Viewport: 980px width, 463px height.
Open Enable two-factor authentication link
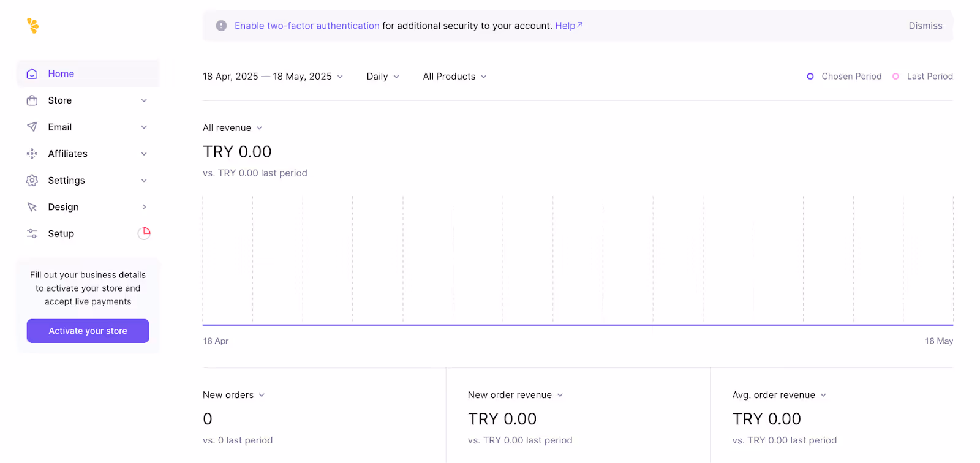(307, 26)
